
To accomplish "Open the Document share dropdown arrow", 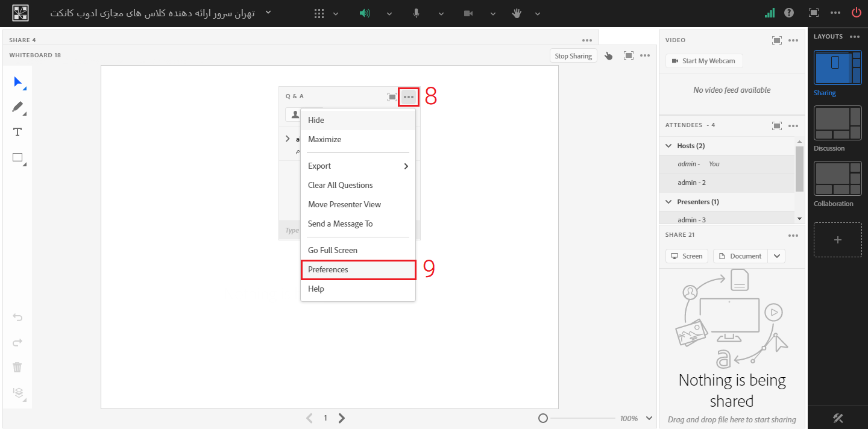I will [777, 256].
